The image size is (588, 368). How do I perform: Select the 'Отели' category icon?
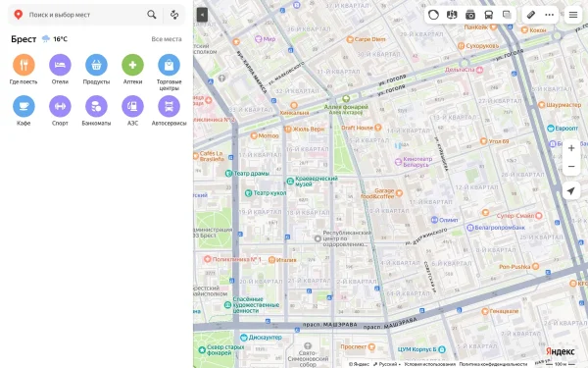(60, 65)
